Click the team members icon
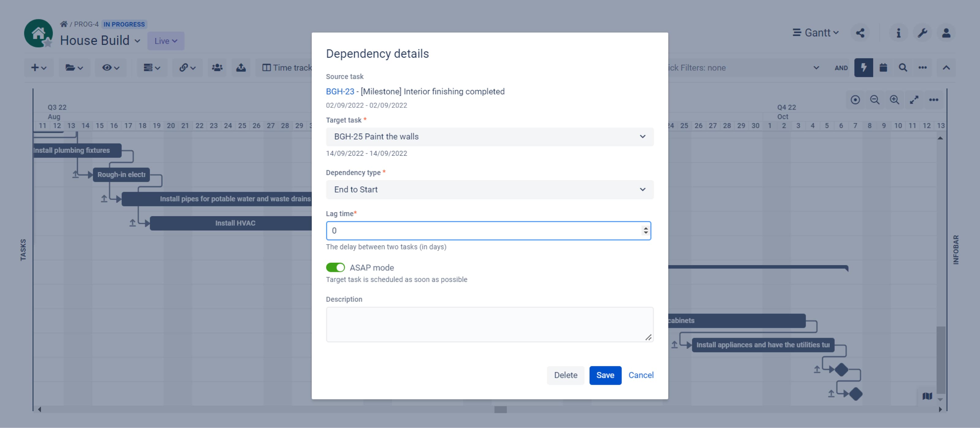Screen dimensions: 980x428 pos(217,68)
